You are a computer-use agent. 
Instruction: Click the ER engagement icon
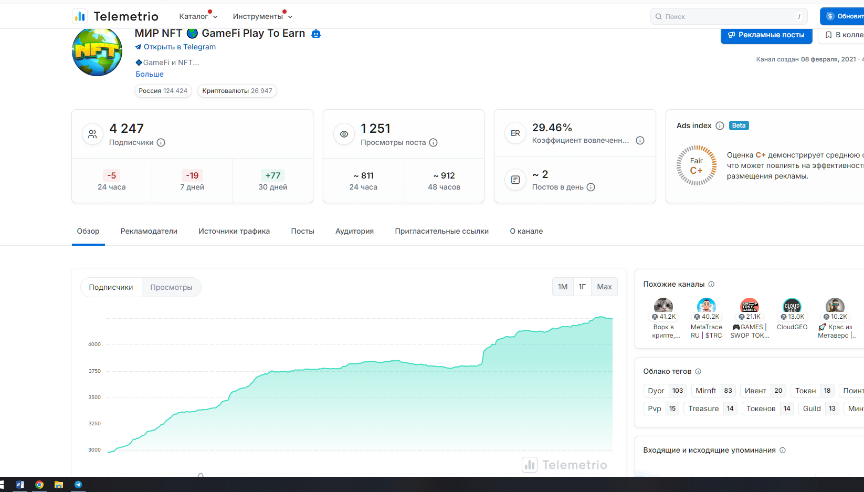tap(515, 133)
